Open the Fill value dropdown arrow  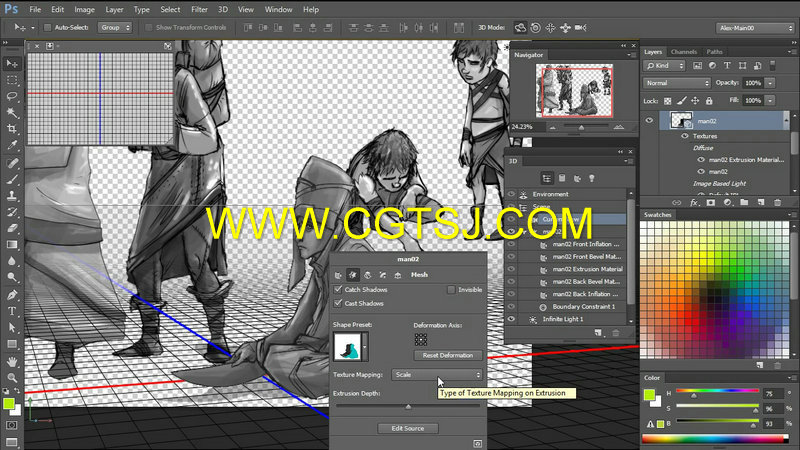(770, 101)
